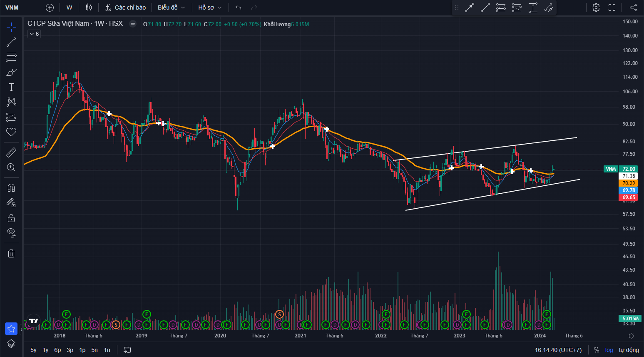Image resolution: width=644 pixels, height=357 pixels.
Task: Pick the arrow line tool in favorites bar
Action: 470,7
